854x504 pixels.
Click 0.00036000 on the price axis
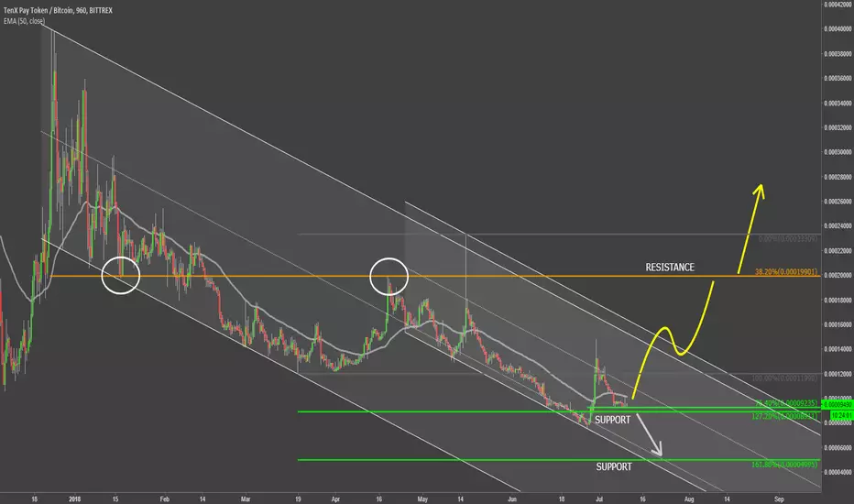tap(838, 79)
